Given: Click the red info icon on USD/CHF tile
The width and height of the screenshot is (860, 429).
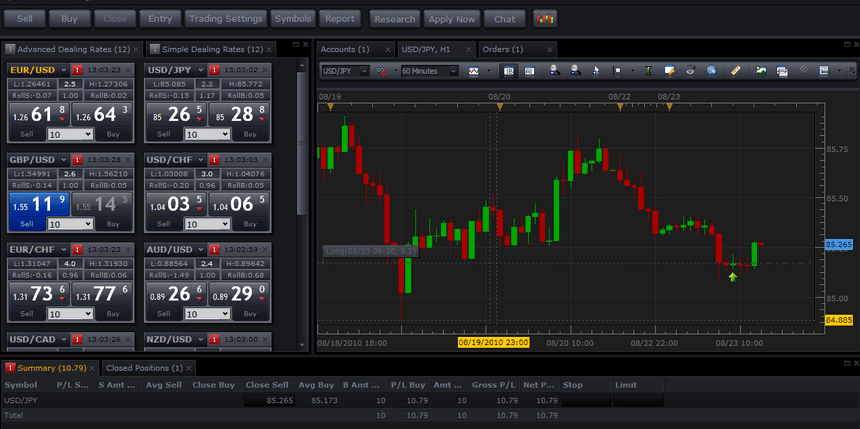Looking at the screenshot, I should [x=214, y=160].
